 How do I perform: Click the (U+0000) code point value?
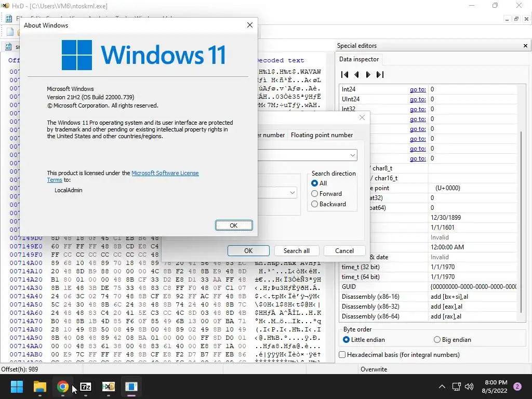(x=447, y=188)
